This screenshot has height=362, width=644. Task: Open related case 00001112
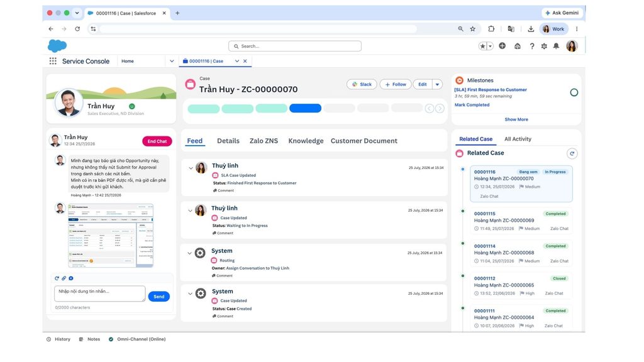485,278
